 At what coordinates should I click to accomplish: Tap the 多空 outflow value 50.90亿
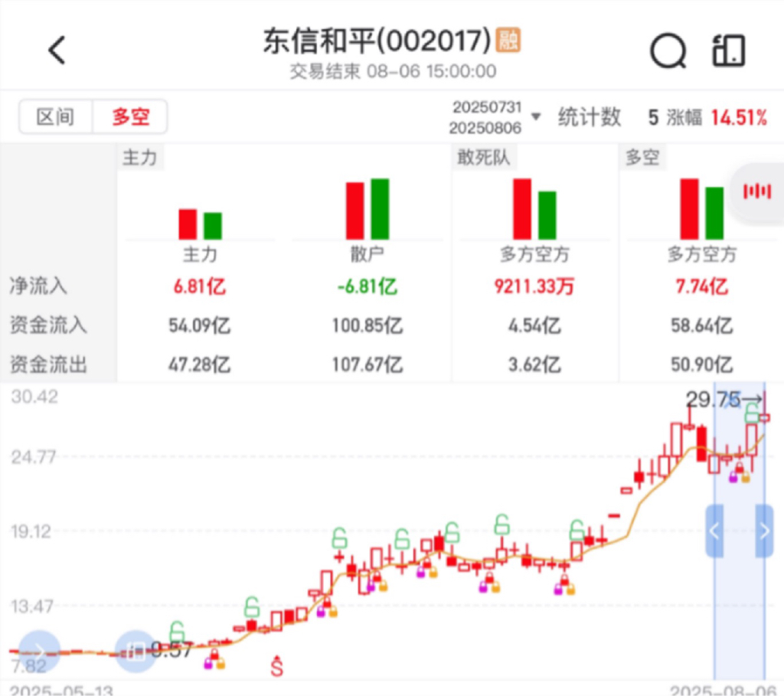point(701,364)
